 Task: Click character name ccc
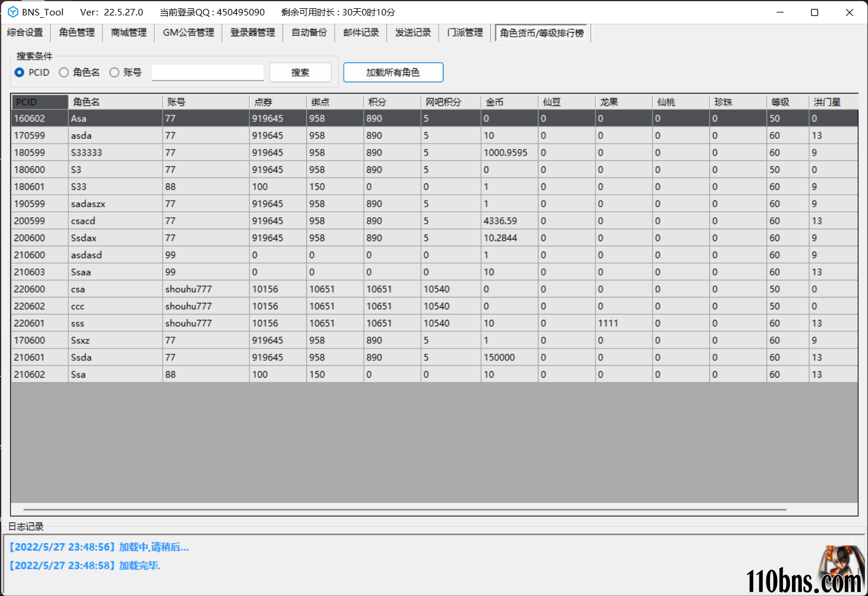coord(116,306)
